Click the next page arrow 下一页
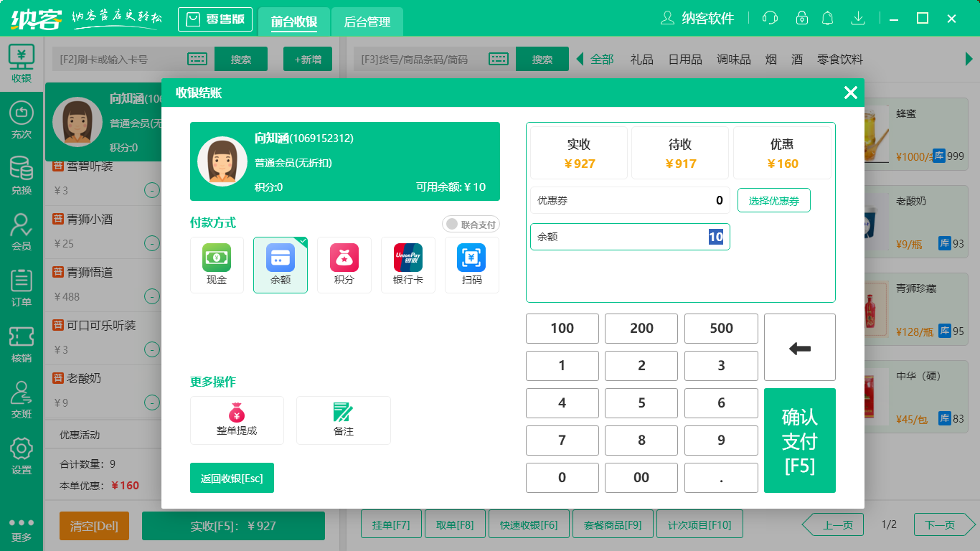The height and width of the screenshot is (551, 980). (940, 524)
